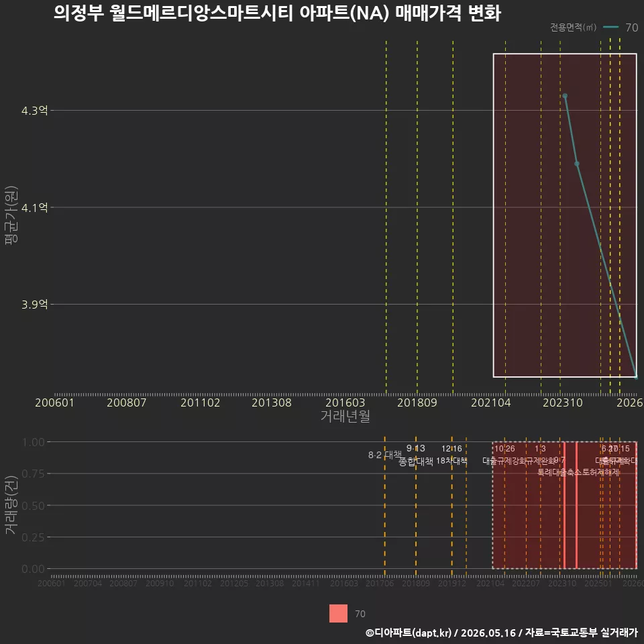
Task: Click the salmon 70 legend swatch at bottom
Action: click(x=338, y=613)
